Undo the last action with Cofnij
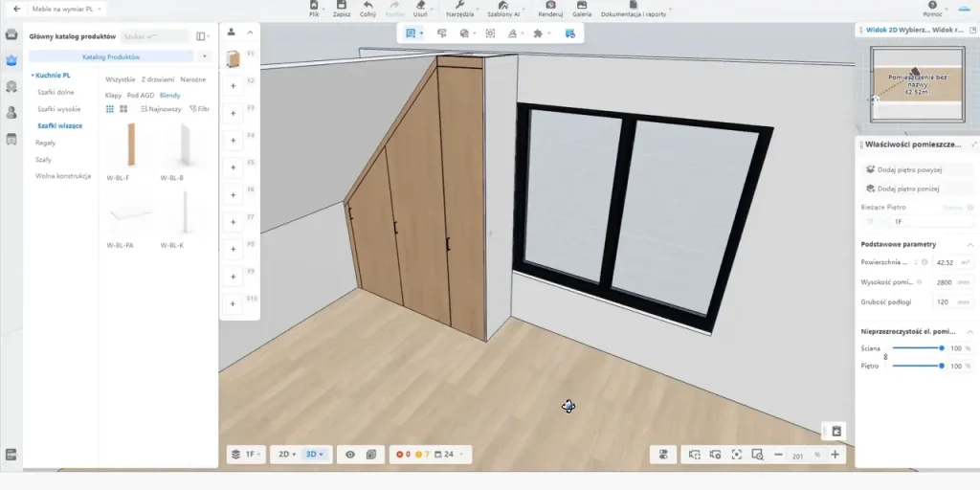The width and height of the screenshot is (980, 490). [x=368, y=9]
